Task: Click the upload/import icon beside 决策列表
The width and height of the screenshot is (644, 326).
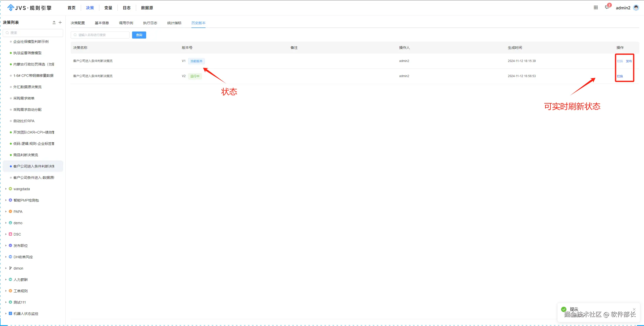Action: [54, 22]
